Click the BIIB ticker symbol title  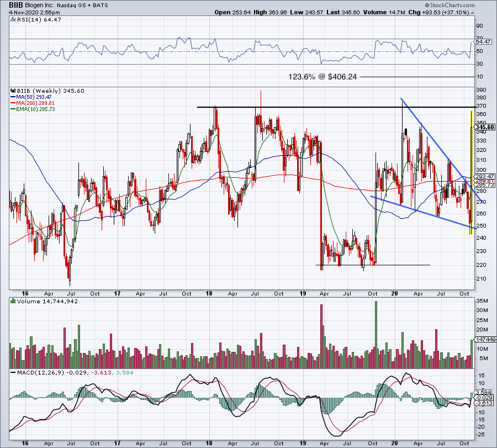16,5
